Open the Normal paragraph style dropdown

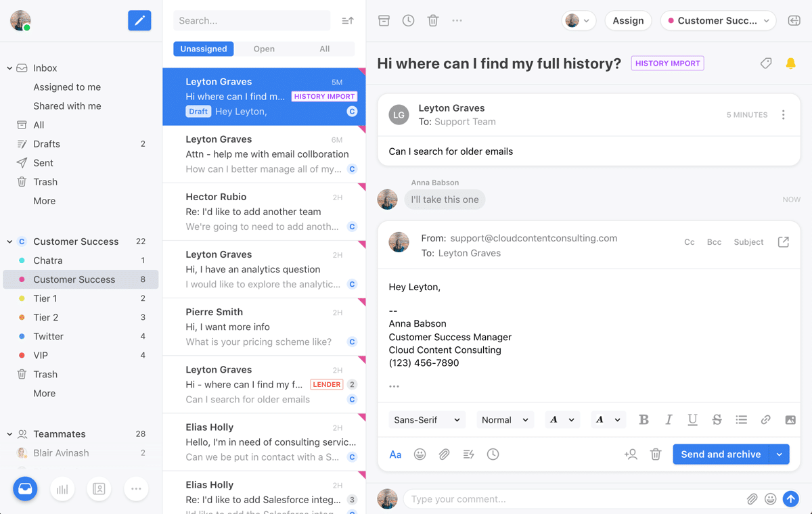tap(505, 419)
